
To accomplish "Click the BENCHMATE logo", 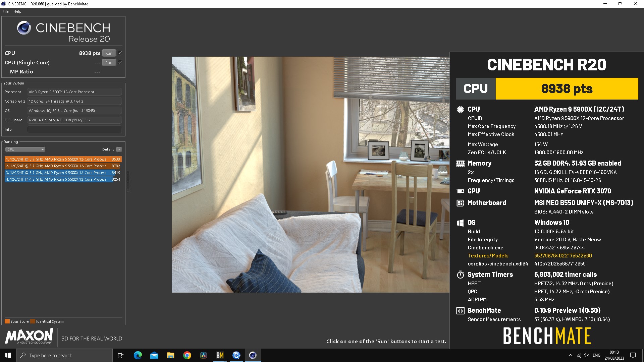I will point(547,336).
